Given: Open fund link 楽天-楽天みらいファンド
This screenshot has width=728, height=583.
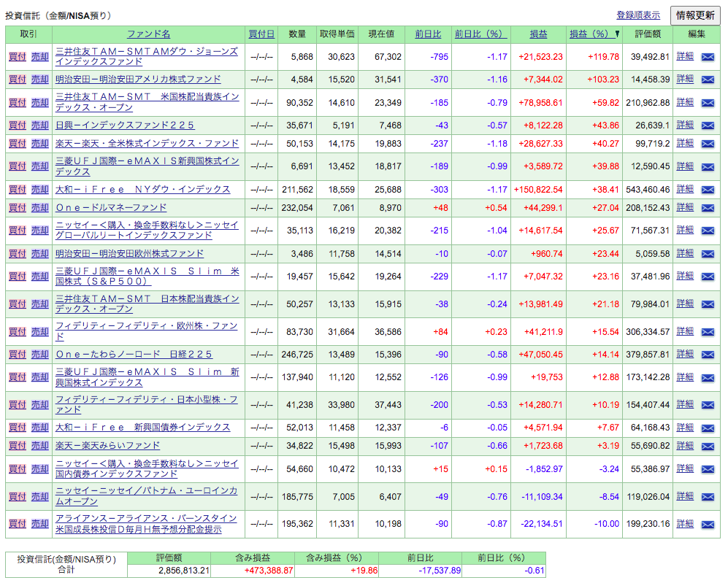Looking at the screenshot, I should tap(108, 446).
